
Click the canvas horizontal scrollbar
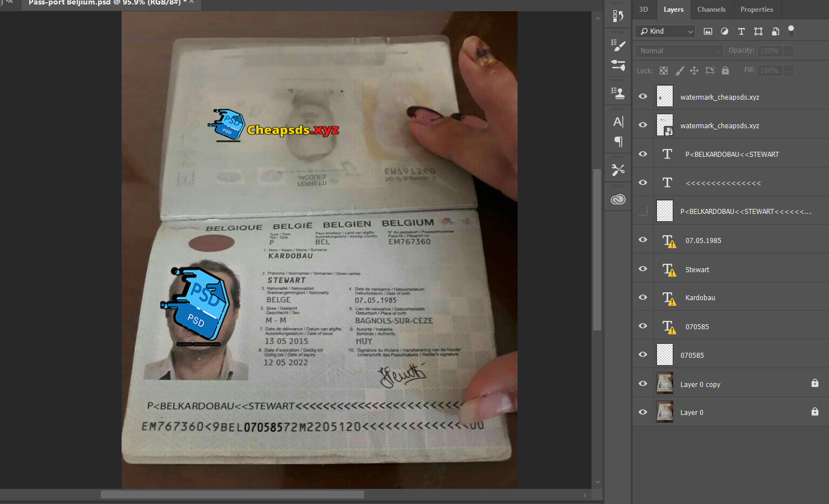coord(232,495)
